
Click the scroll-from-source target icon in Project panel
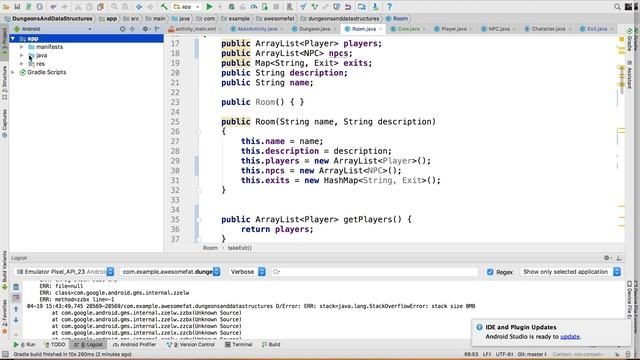click(122, 29)
